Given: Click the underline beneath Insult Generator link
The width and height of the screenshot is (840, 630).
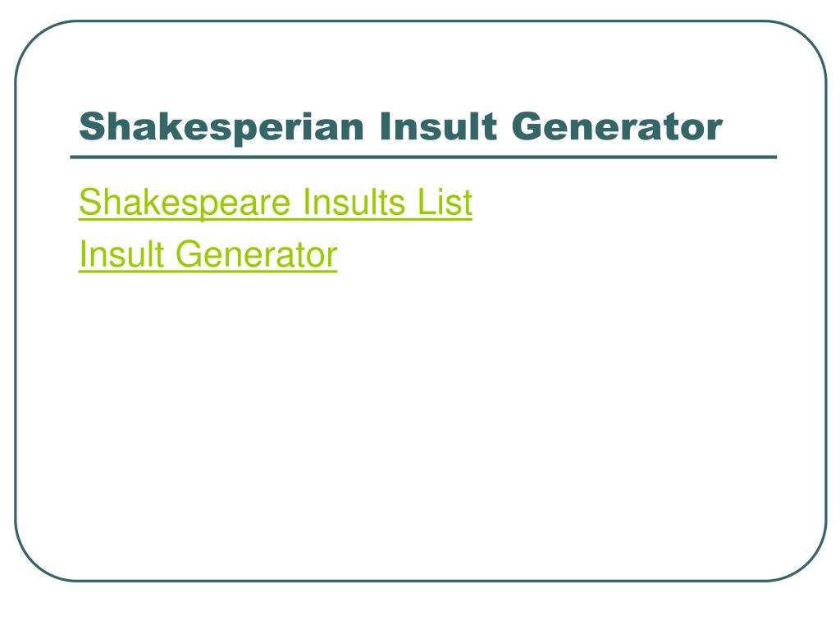Looking at the screenshot, I should pyautogui.click(x=208, y=272).
